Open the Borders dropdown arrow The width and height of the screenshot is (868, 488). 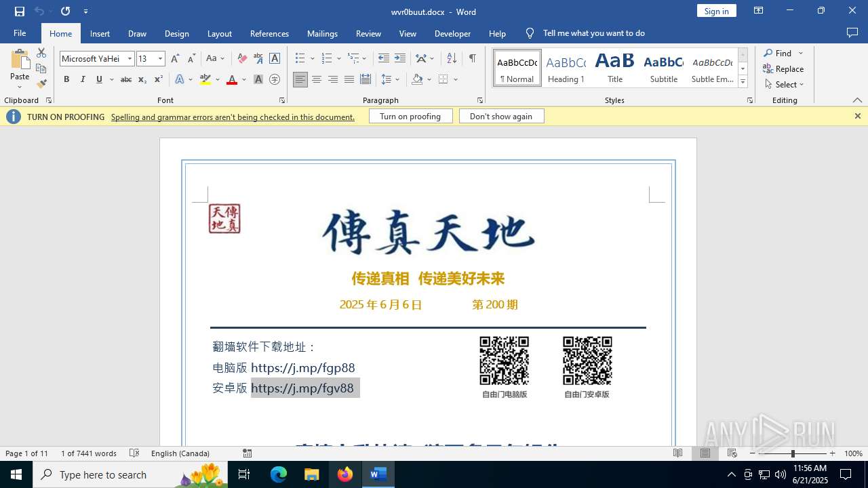pyautogui.click(x=456, y=79)
